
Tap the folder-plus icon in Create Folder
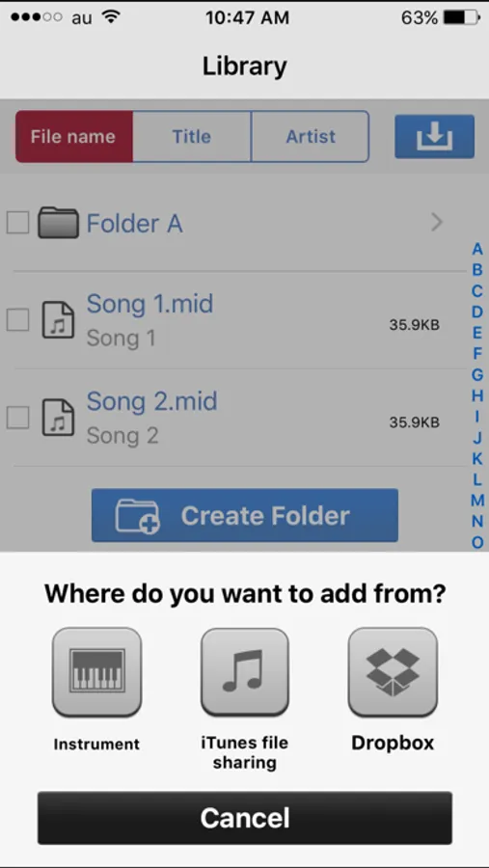[137, 516]
